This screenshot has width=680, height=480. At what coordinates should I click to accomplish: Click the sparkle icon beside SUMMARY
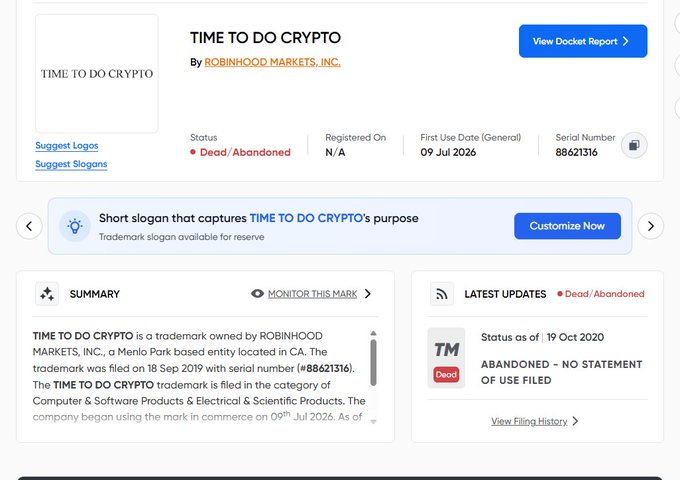pyautogui.click(x=47, y=294)
